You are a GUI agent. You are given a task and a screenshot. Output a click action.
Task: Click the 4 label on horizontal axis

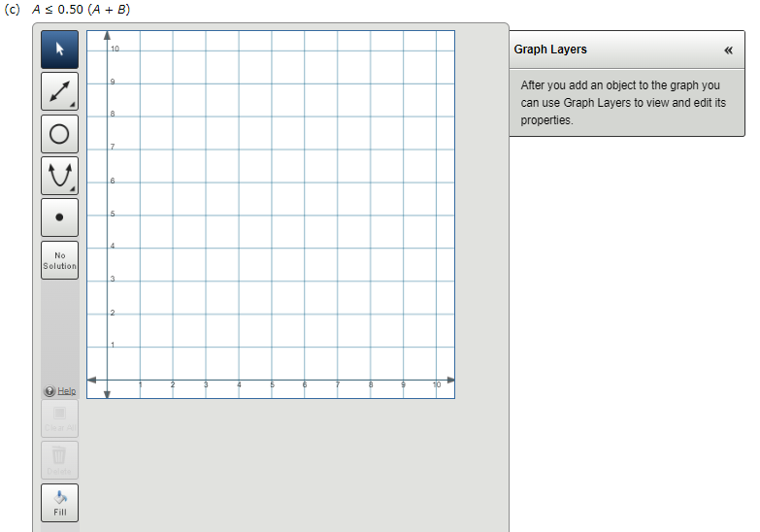[x=239, y=384]
